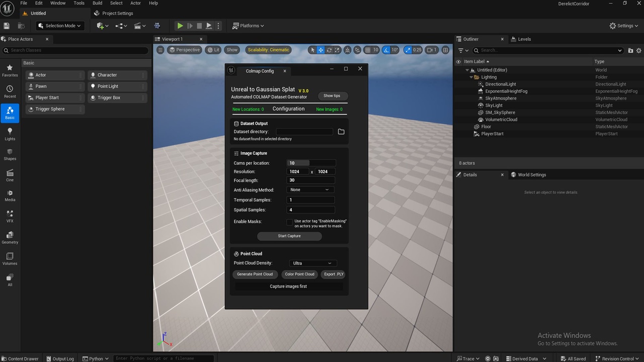Toggle visibility column header eye in Outliner
644x362 pixels.
pyautogui.click(x=458, y=62)
